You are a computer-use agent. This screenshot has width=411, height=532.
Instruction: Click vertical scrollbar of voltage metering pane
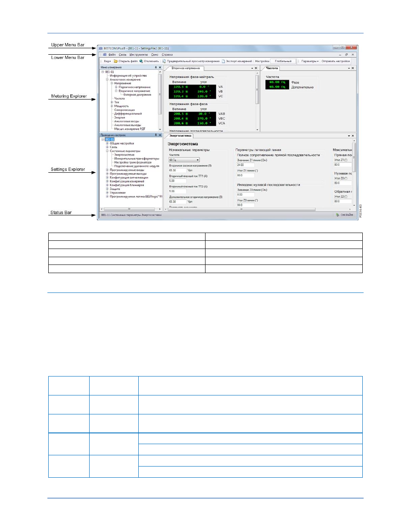[x=258, y=101]
